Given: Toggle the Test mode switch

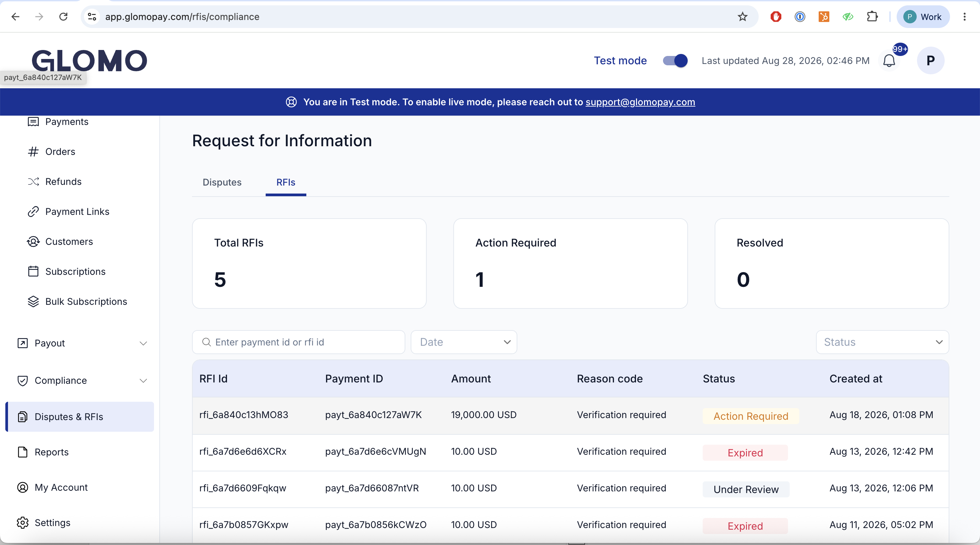Looking at the screenshot, I should (x=675, y=61).
